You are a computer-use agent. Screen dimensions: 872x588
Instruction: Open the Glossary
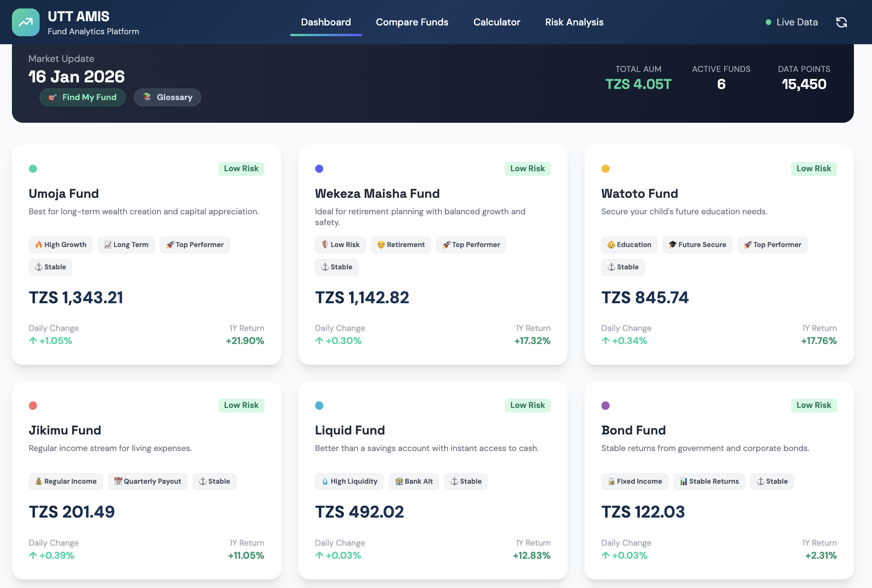click(167, 97)
